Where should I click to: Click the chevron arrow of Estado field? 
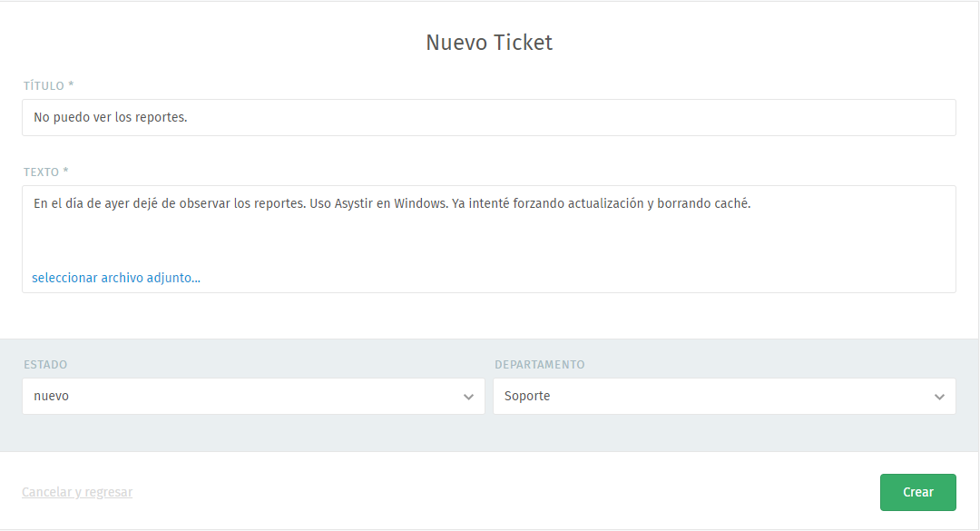(x=468, y=397)
